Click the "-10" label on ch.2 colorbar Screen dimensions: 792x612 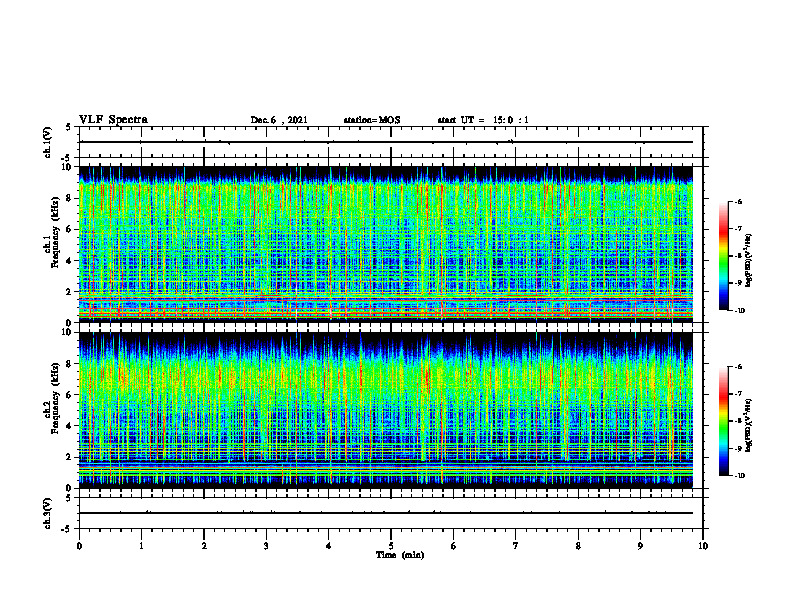click(739, 476)
